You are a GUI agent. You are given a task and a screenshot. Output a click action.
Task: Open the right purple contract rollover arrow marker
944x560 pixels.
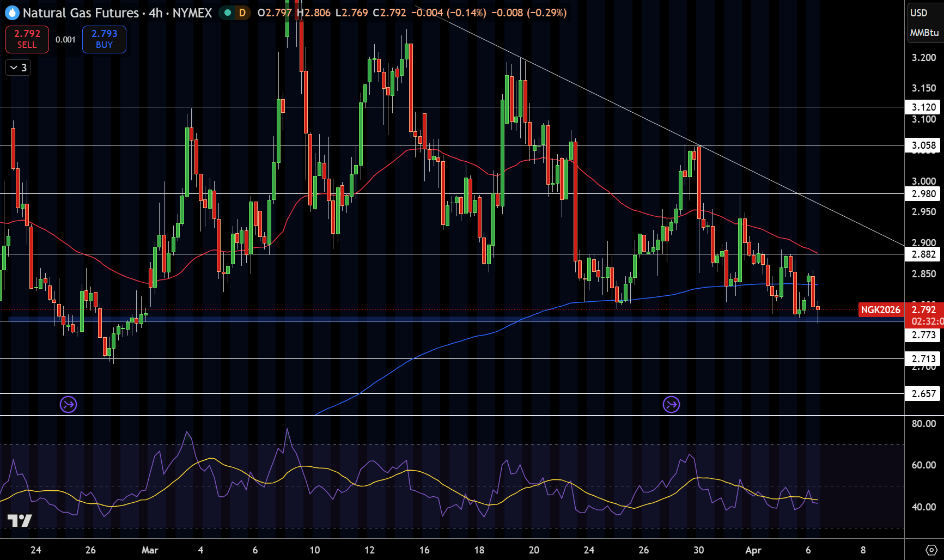671,404
